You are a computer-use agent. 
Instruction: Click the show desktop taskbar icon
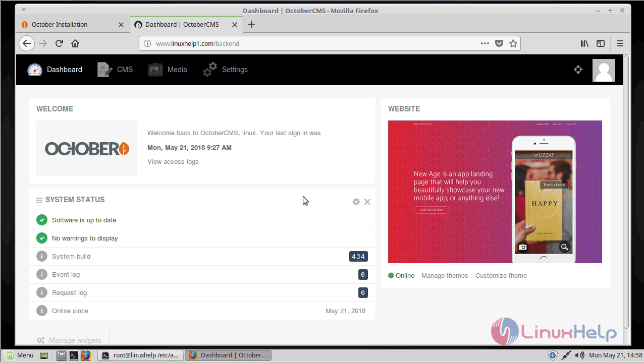[44, 355]
